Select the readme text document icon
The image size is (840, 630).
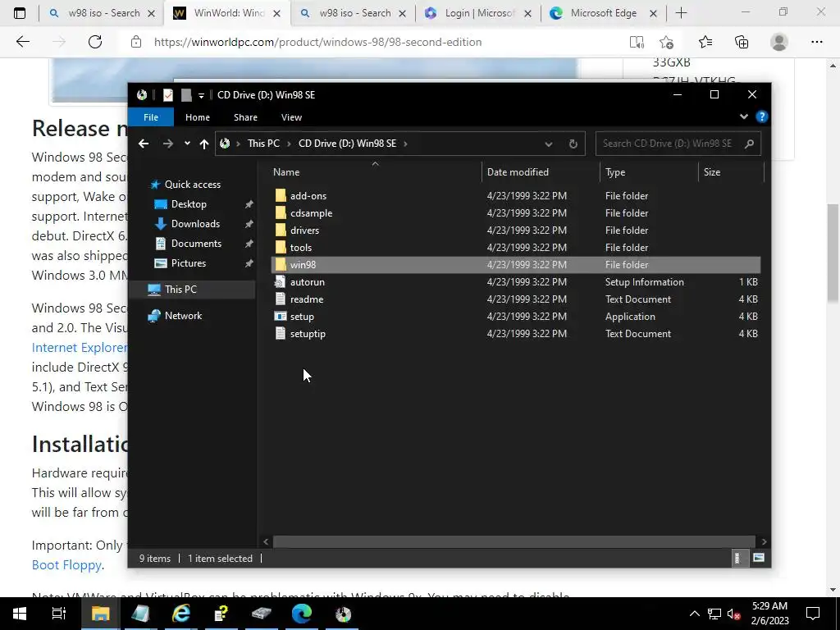click(x=281, y=299)
